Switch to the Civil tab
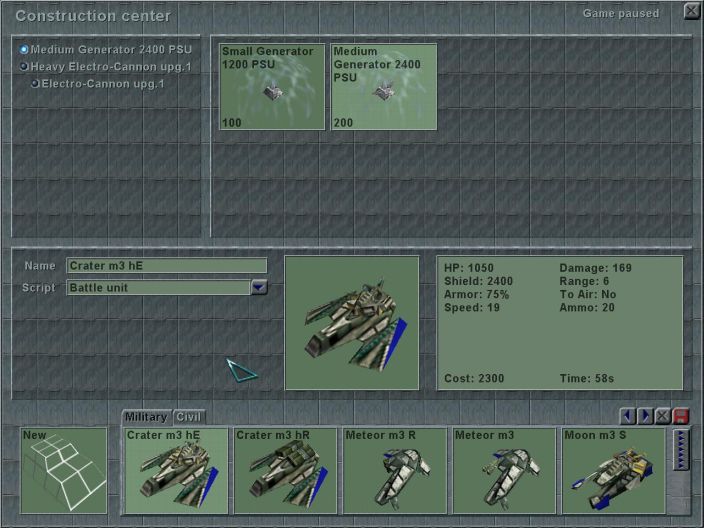 189,417
